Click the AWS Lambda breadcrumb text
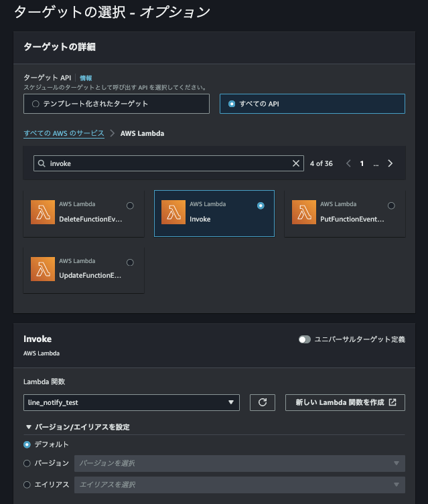This screenshot has width=428, height=504. (x=142, y=133)
